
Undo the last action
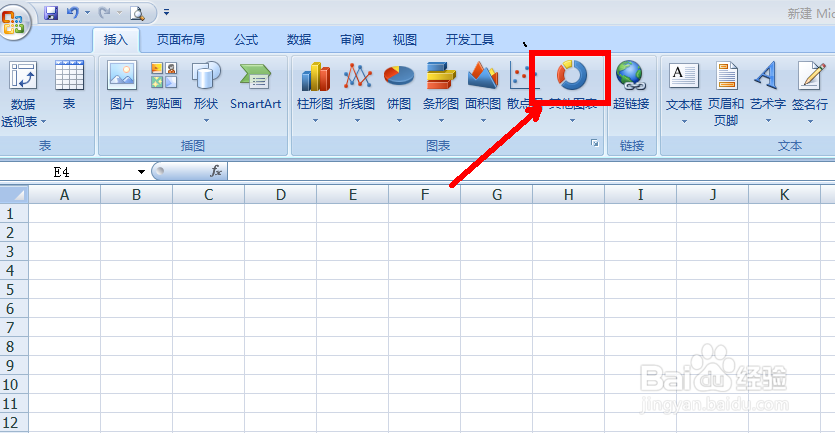click(x=72, y=12)
